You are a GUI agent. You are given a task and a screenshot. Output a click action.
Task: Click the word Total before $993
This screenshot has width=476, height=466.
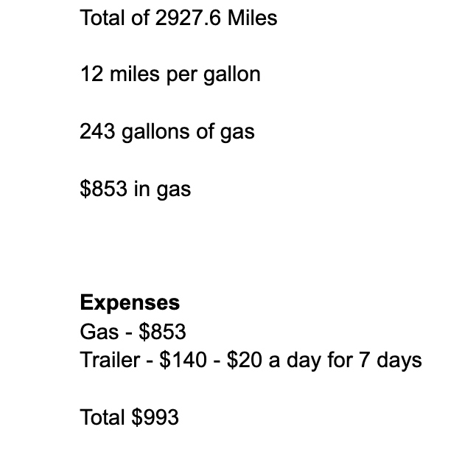102,417
